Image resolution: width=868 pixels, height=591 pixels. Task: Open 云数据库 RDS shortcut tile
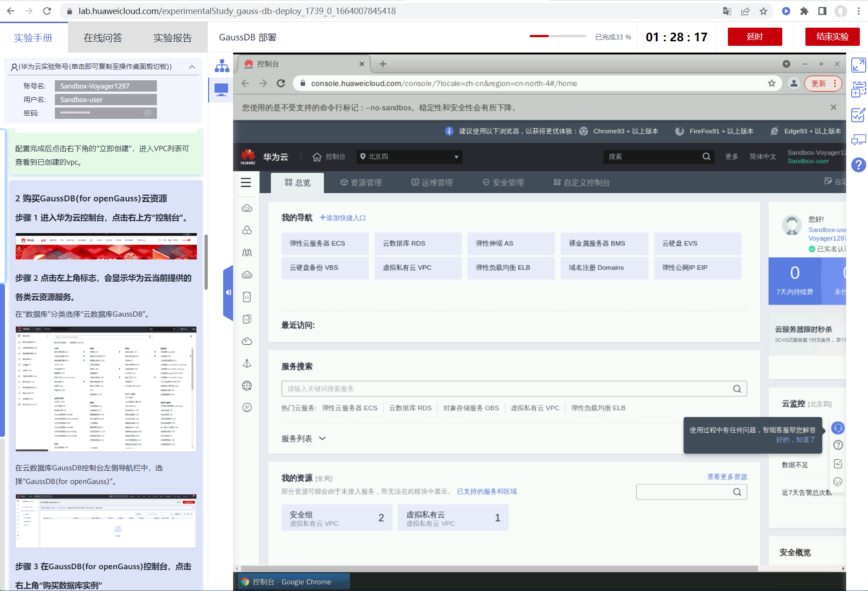[418, 244]
